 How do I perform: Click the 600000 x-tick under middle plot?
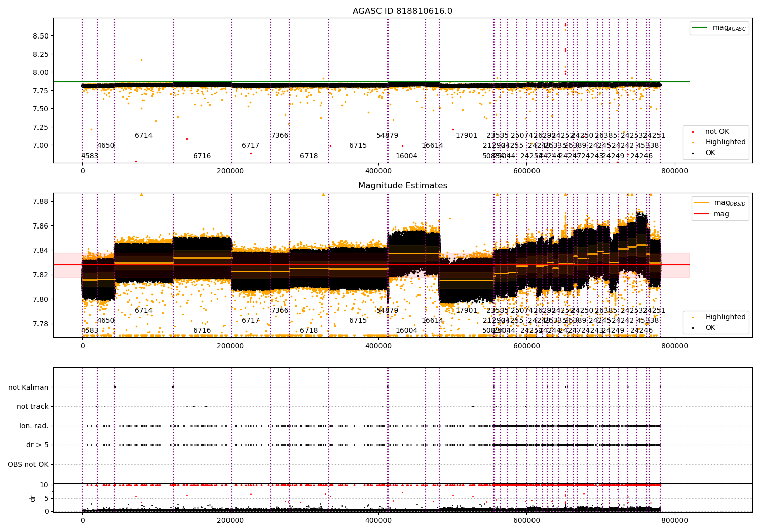(x=527, y=346)
